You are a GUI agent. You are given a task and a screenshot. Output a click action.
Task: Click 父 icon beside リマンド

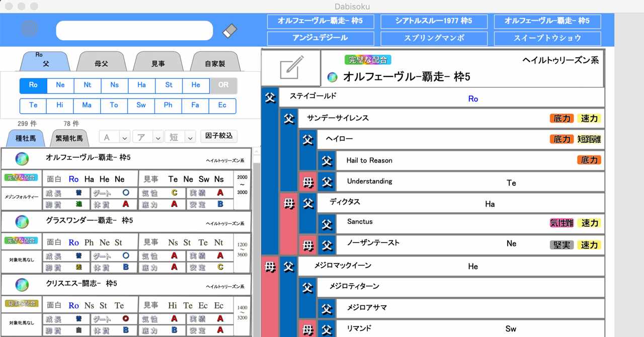tap(327, 329)
